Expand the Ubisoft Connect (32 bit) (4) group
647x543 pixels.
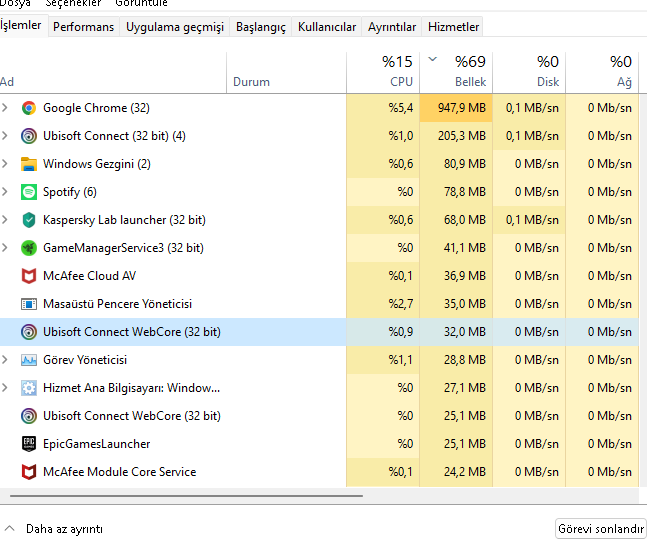pyautogui.click(x=5, y=136)
